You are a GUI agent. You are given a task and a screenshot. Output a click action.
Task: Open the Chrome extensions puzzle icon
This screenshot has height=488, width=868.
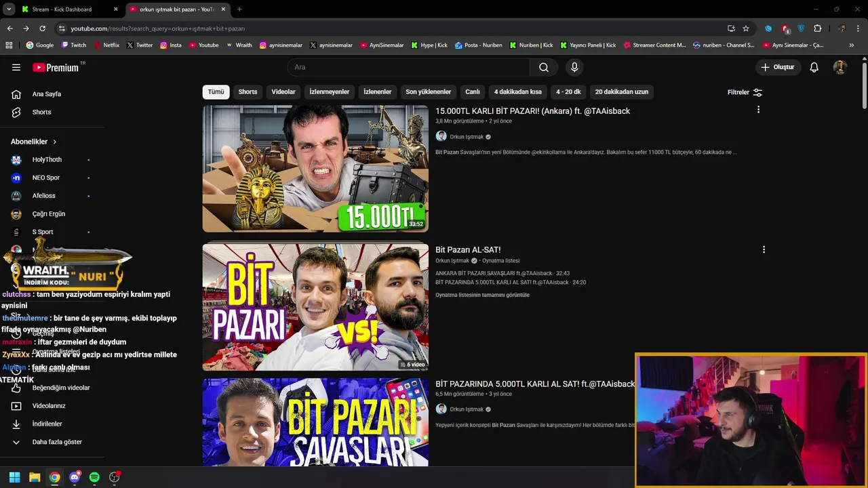[x=817, y=28]
